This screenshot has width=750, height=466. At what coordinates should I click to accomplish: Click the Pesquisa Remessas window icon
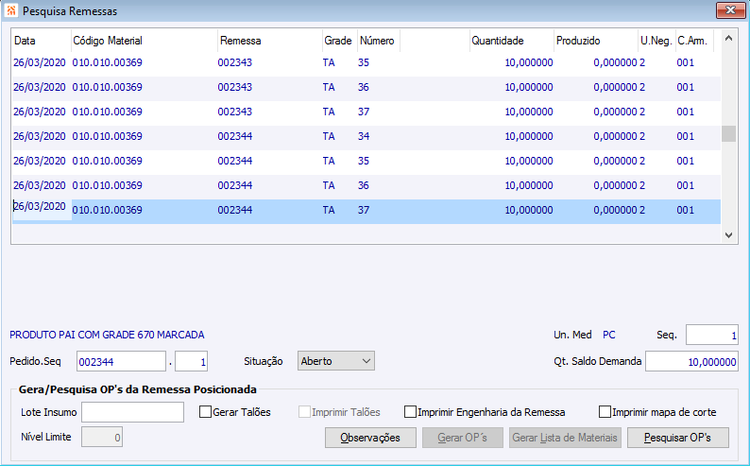11,11
